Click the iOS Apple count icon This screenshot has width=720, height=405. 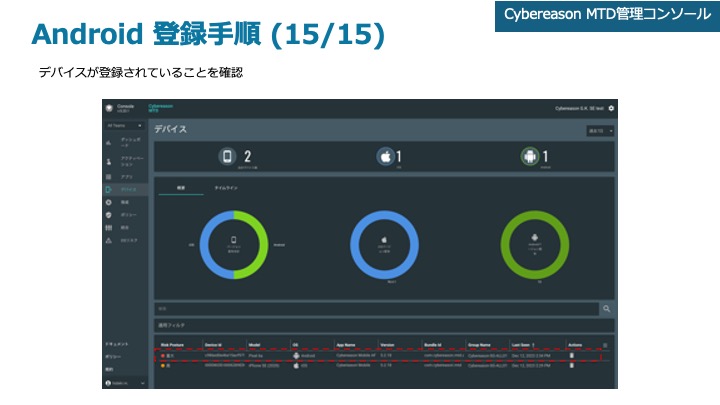pos(386,157)
